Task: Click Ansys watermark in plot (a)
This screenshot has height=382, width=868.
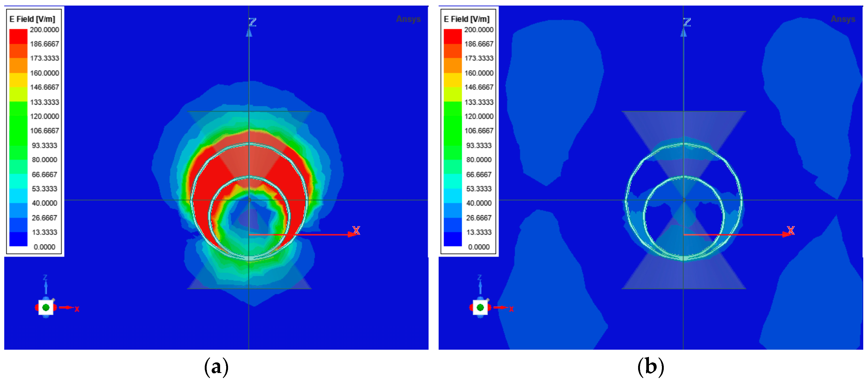Action: 408,19
